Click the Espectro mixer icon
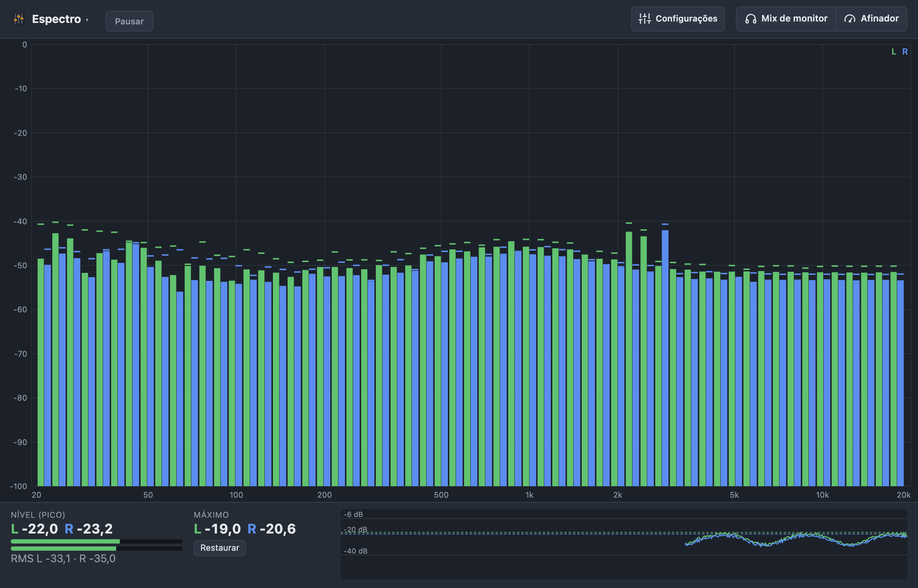Screen dimensions: 918x588 point(19,19)
